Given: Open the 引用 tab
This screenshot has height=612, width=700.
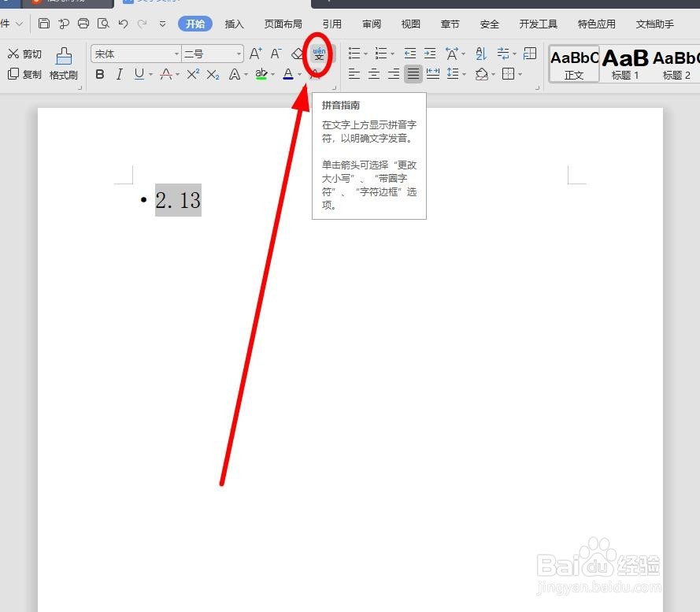Looking at the screenshot, I should coord(332,24).
